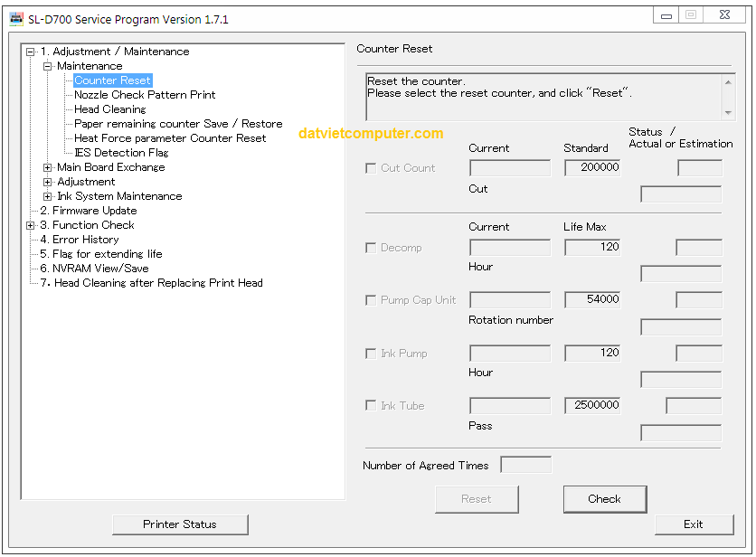This screenshot has height=557, width=756.
Task: Open Head Cleaning in the tree
Action: [x=109, y=109]
